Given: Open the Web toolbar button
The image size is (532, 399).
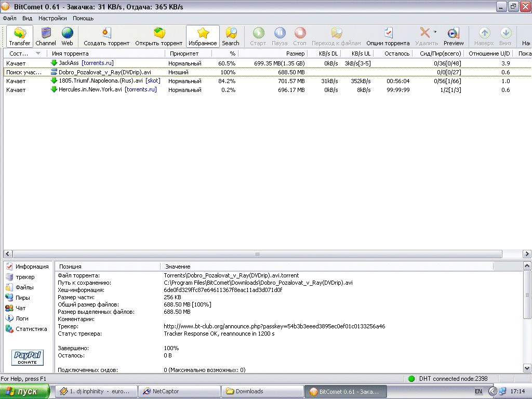Looking at the screenshot, I should (67, 36).
